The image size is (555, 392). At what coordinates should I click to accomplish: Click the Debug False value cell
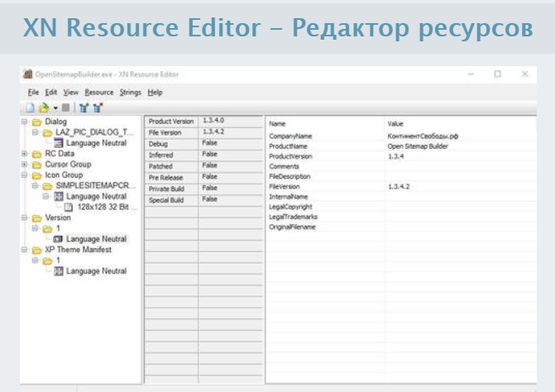pyautogui.click(x=210, y=144)
